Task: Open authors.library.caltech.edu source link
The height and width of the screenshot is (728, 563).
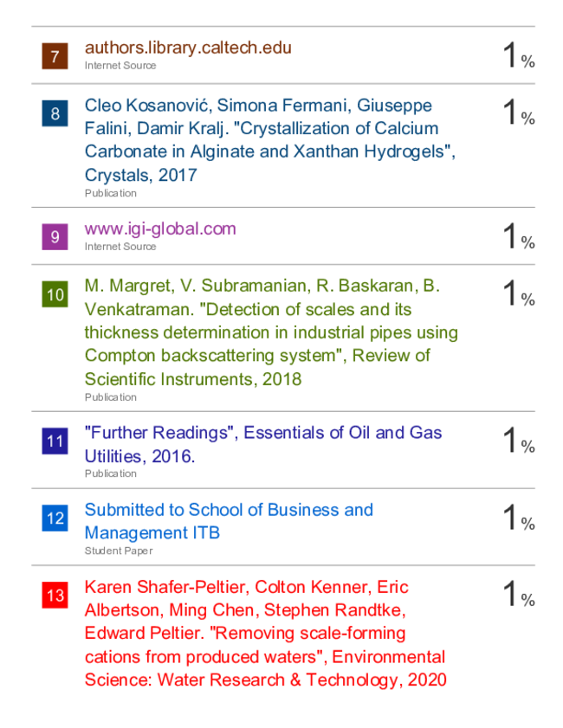Action: tap(188, 48)
